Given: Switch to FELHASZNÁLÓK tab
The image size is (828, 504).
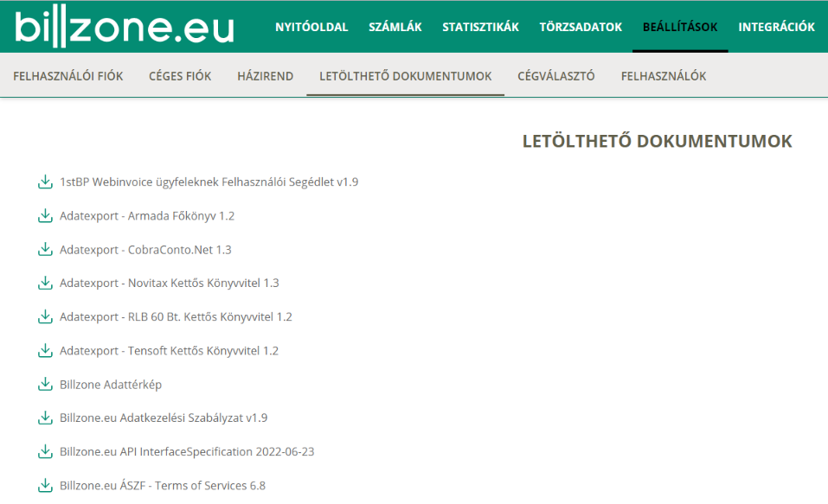Looking at the screenshot, I should 664,76.
